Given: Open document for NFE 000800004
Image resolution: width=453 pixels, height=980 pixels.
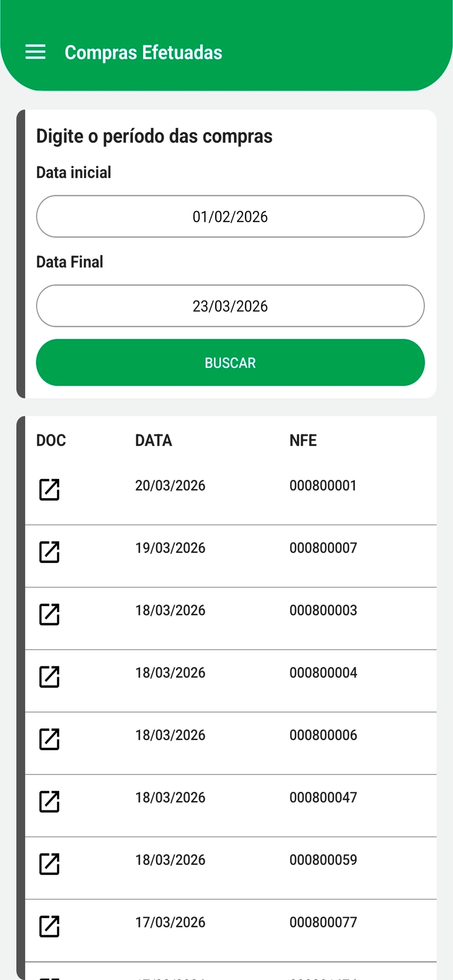Looking at the screenshot, I should tap(50, 677).
